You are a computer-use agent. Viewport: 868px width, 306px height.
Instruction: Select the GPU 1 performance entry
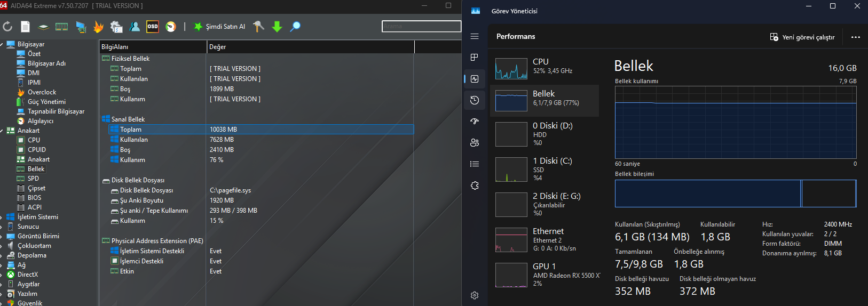(545, 275)
